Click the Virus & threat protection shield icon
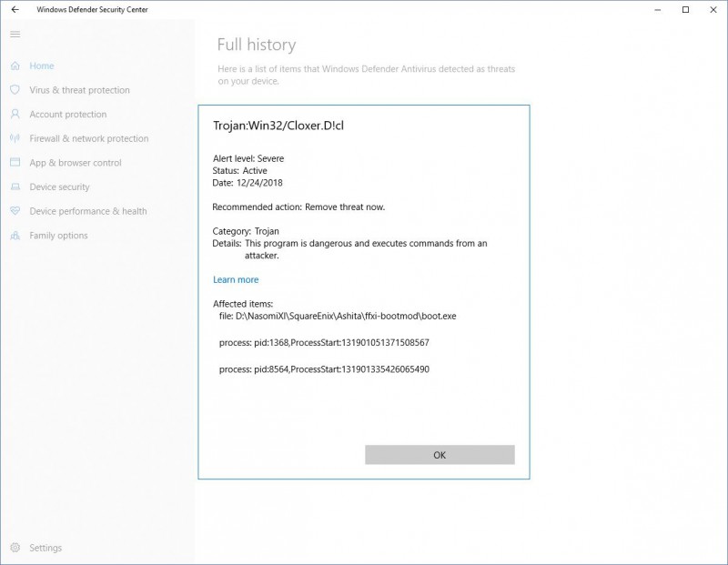 tap(15, 89)
